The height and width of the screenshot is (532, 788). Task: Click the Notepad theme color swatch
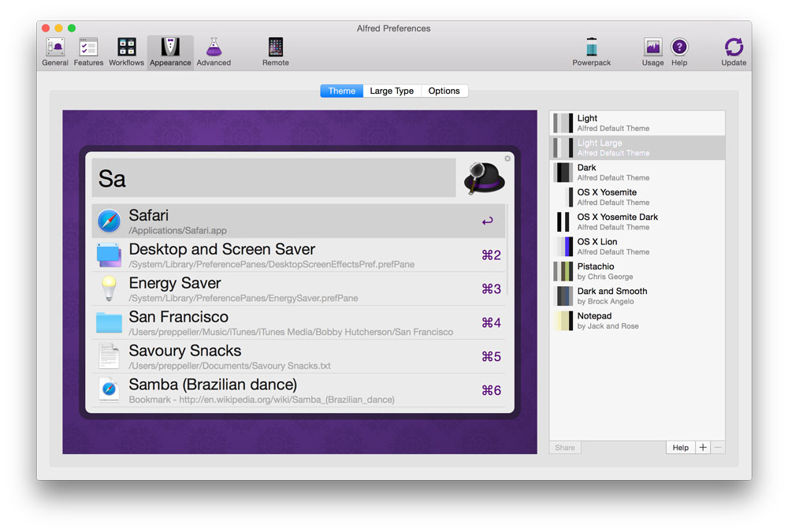[563, 320]
